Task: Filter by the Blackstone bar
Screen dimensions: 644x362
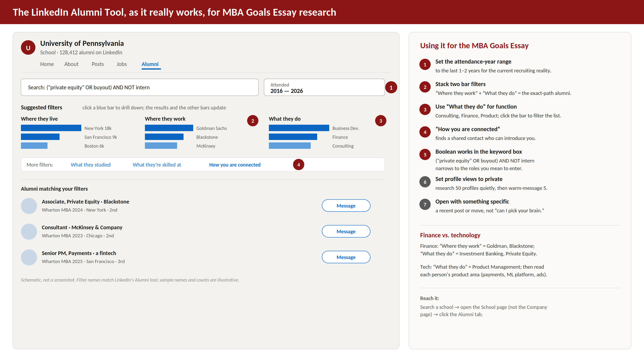Action: pos(164,137)
